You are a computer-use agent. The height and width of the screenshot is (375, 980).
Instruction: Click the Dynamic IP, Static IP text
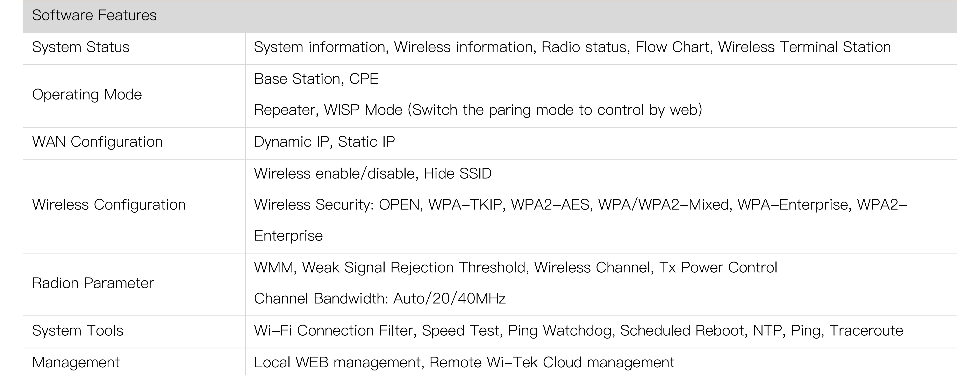point(324,142)
